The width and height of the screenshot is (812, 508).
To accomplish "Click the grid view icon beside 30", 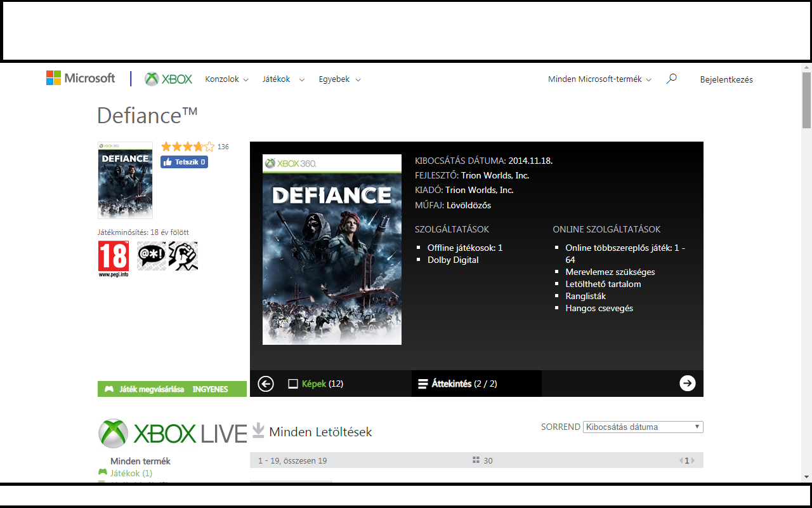I will tap(476, 460).
